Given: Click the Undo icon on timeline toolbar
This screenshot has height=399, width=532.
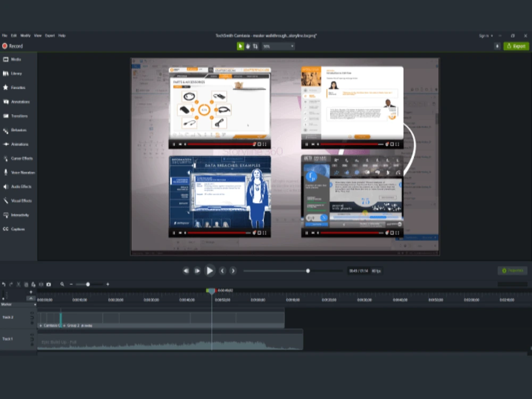Looking at the screenshot, I should [4, 284].
